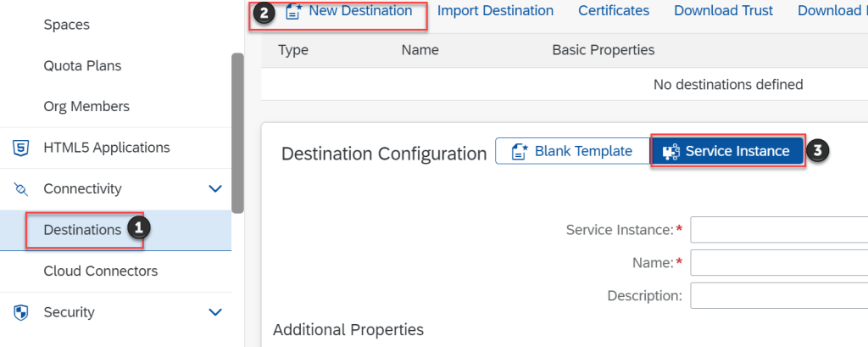This screenshot has height=347, width=868.
Task: Click Import Destination link
Action: (495, 11)
